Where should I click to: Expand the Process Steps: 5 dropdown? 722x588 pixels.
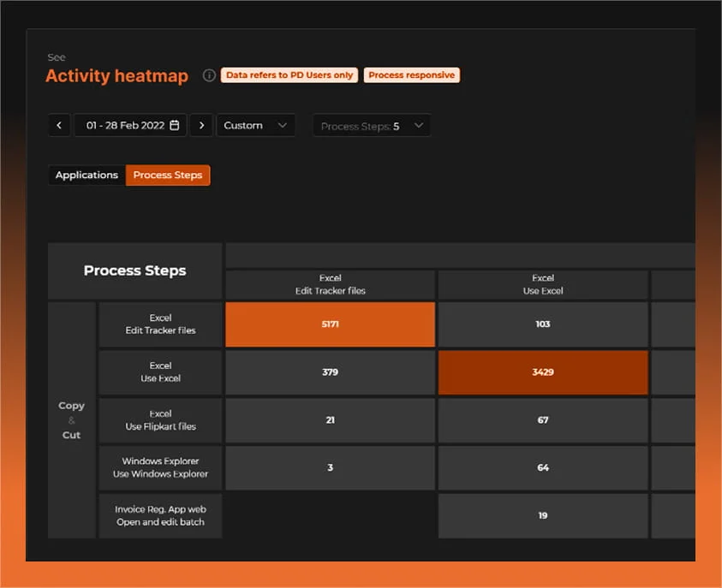pyautogui.click(x=371, y=126)
